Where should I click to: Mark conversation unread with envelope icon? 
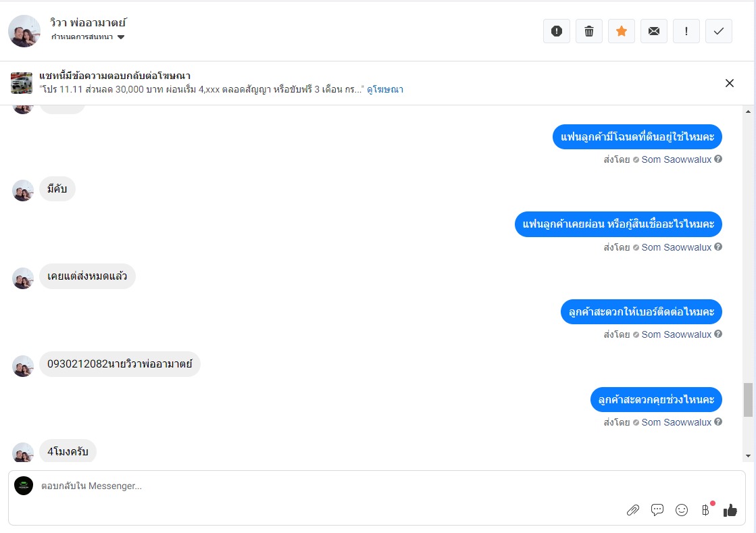click(x=654, y=31)
